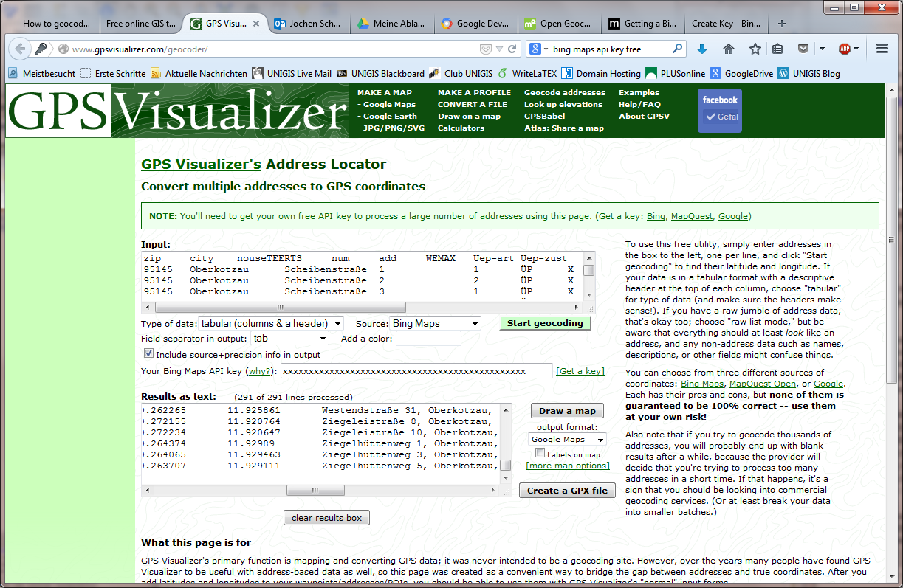
Task: Click the Pocket save icon in toolbar
Action: (x=803, y=49)
